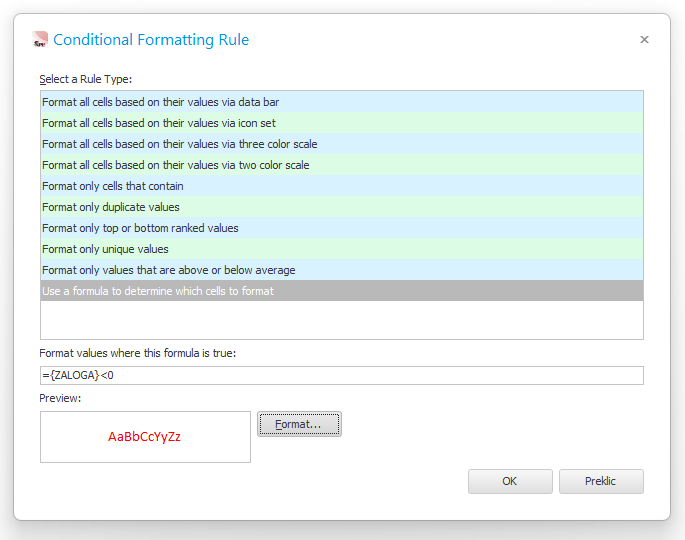Choose 'Format only unique values'

click(105, 249)
